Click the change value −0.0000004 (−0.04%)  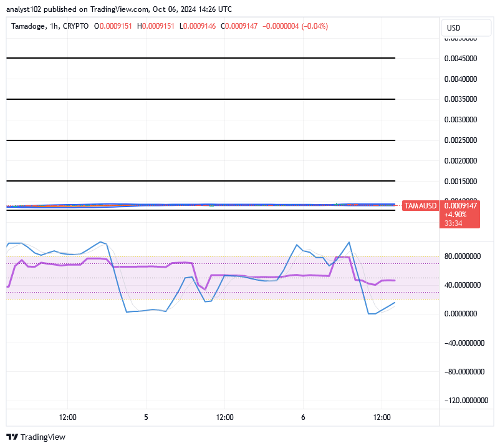pos(295,26)
